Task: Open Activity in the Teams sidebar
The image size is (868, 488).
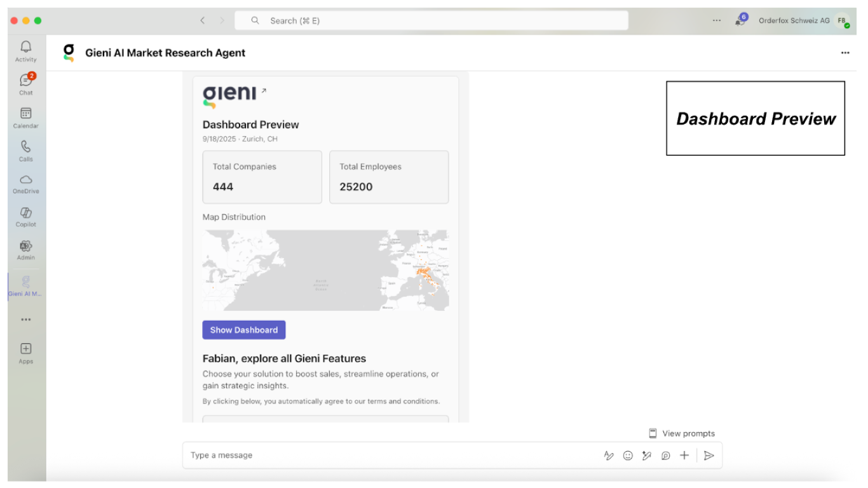Action: point(26,51)
